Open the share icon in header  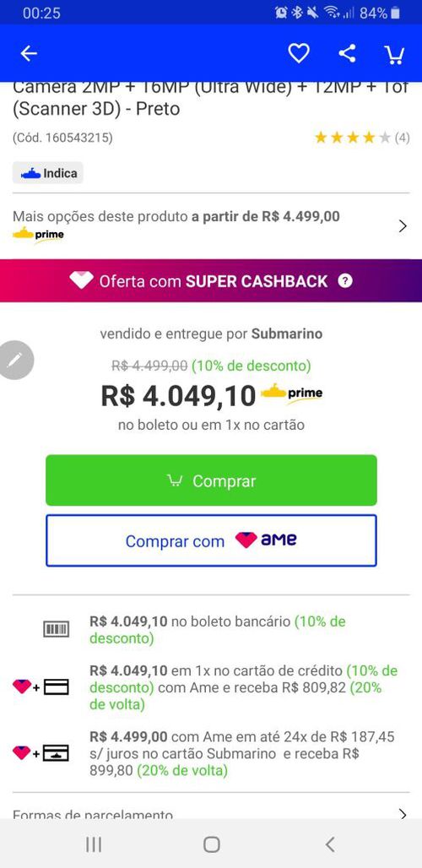tap(347, 54)
